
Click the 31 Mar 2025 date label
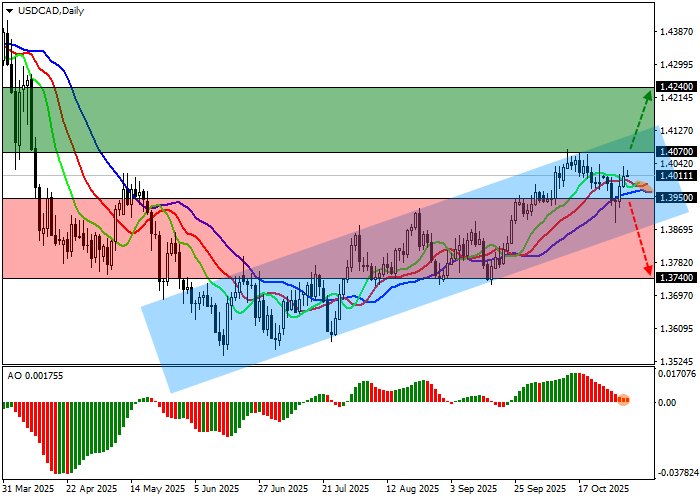[29, 489]
